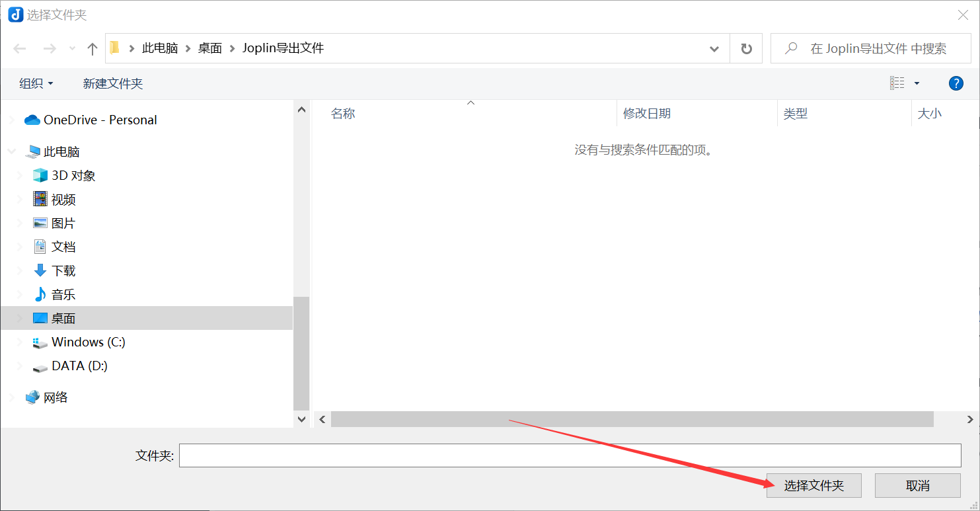Collapse the 此电脑 tree node
The height and width of the screenshot is (511, 980).
(x=11, y=152)
